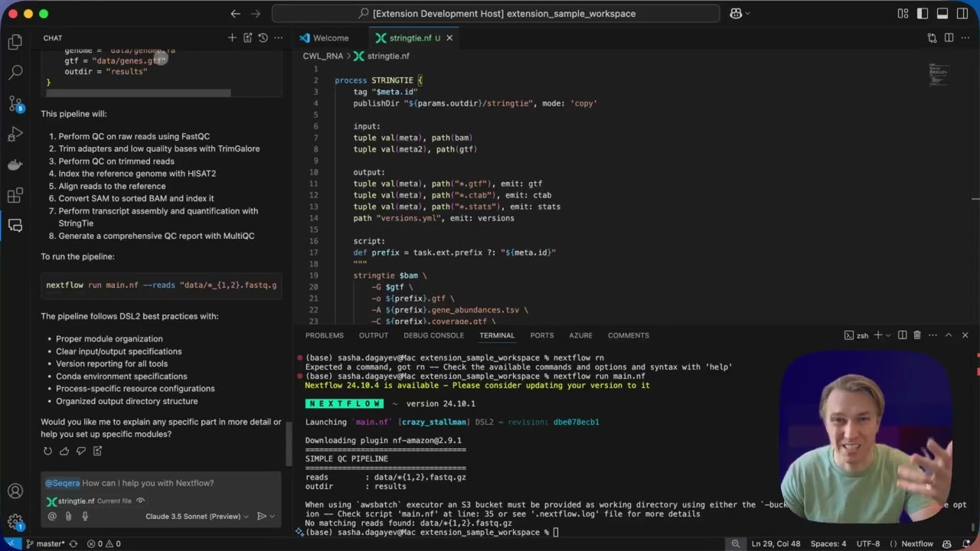Change indentation via Spaces: 4
The height and width of the screenshot is (551, 980).
point(828,543)
